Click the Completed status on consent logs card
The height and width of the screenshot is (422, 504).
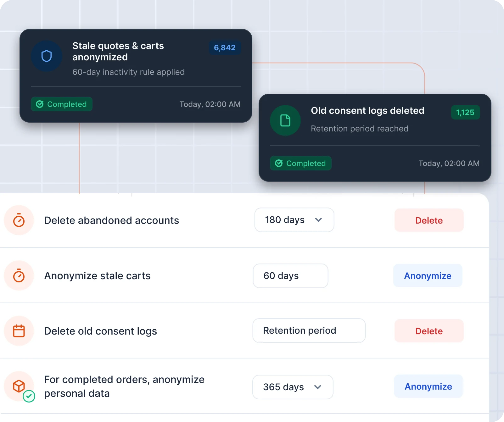(x=301, y=163)
